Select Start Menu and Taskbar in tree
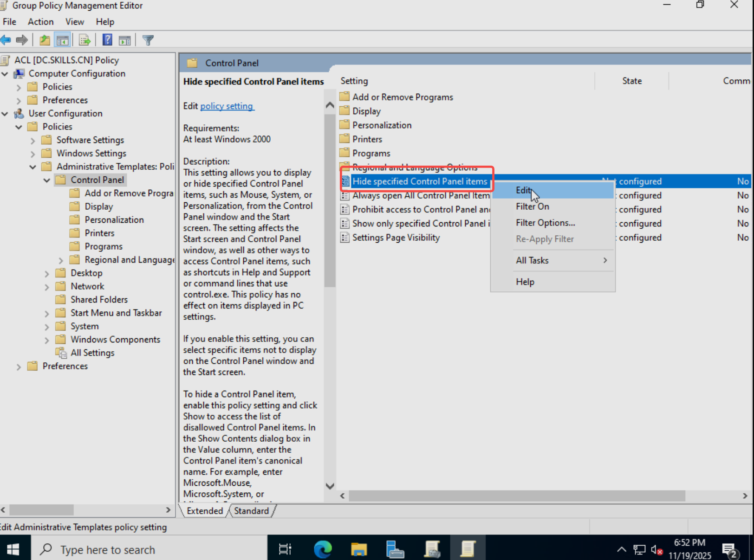The image size is (754, 560). (116, 313)
